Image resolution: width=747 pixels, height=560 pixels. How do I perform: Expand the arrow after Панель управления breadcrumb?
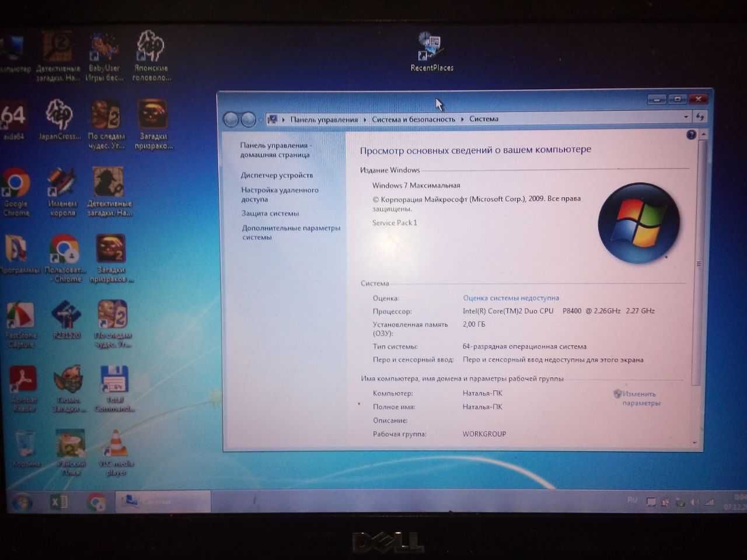click(365, 120)
